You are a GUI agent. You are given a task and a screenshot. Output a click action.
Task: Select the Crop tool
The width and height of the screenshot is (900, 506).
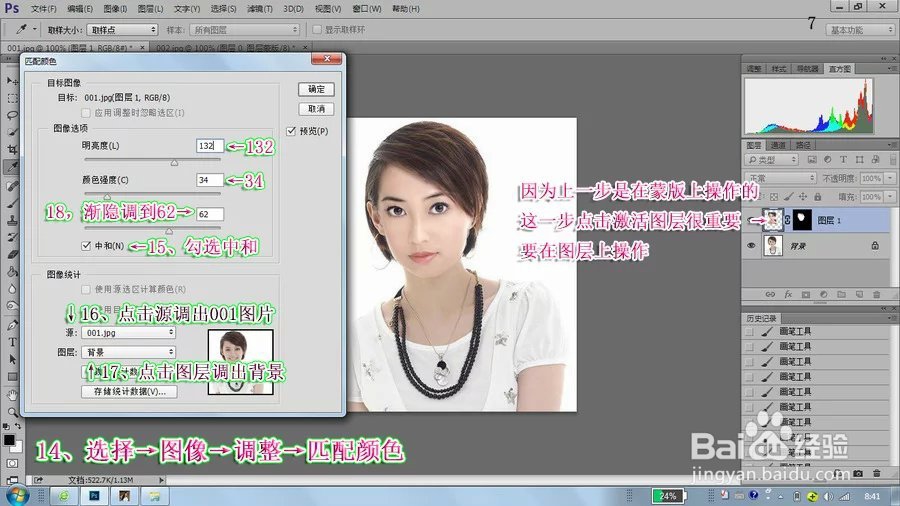coord(11,149)
